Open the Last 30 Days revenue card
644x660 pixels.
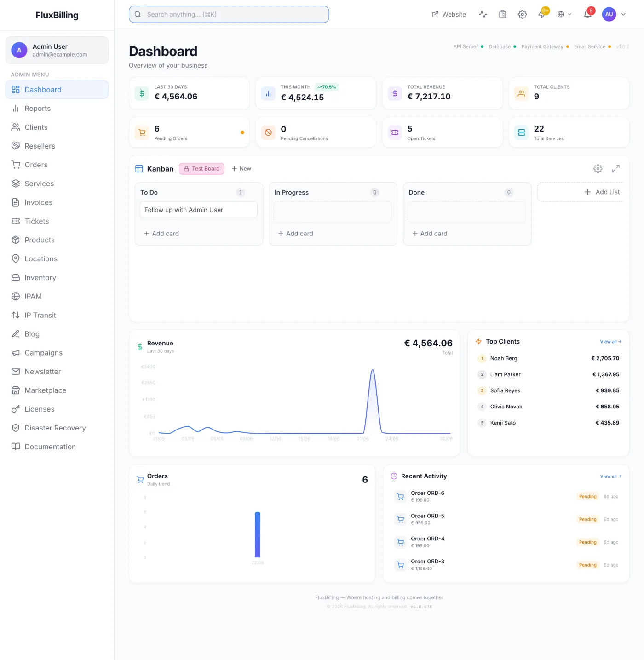point(190,93)
